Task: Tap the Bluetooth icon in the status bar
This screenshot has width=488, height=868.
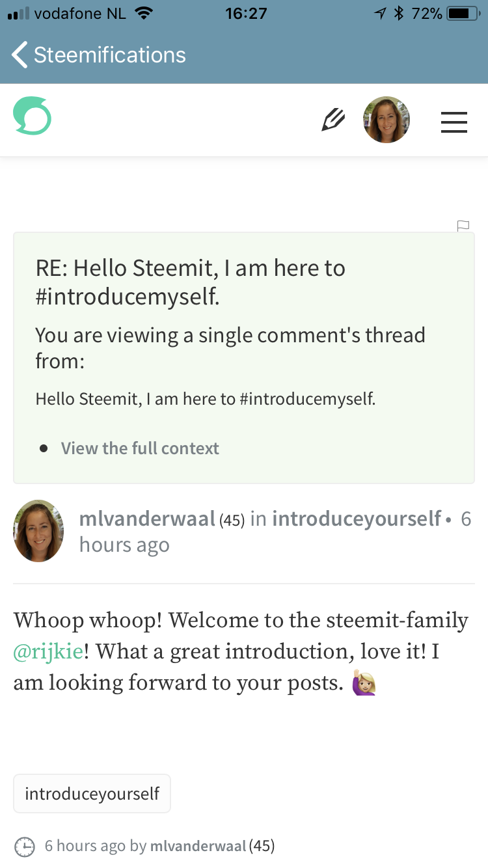Action: coord(400,14)
